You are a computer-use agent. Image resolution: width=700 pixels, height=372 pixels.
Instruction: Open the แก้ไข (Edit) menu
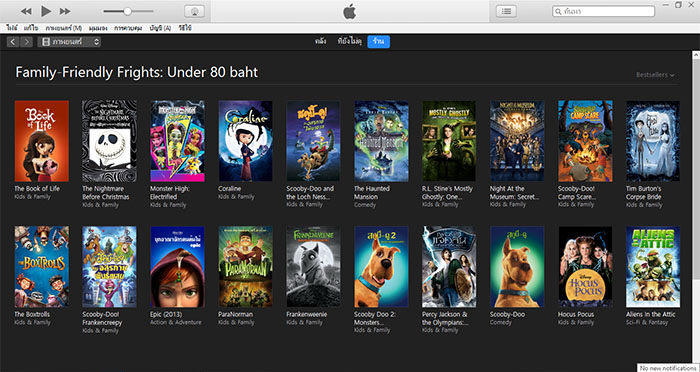[x=31, y=28]
